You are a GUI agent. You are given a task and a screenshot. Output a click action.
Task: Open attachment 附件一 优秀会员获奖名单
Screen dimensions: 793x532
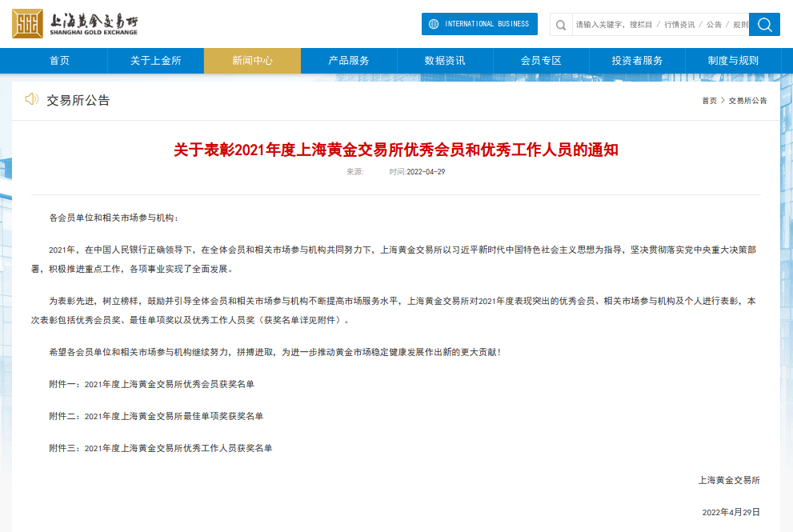point(152,384)
